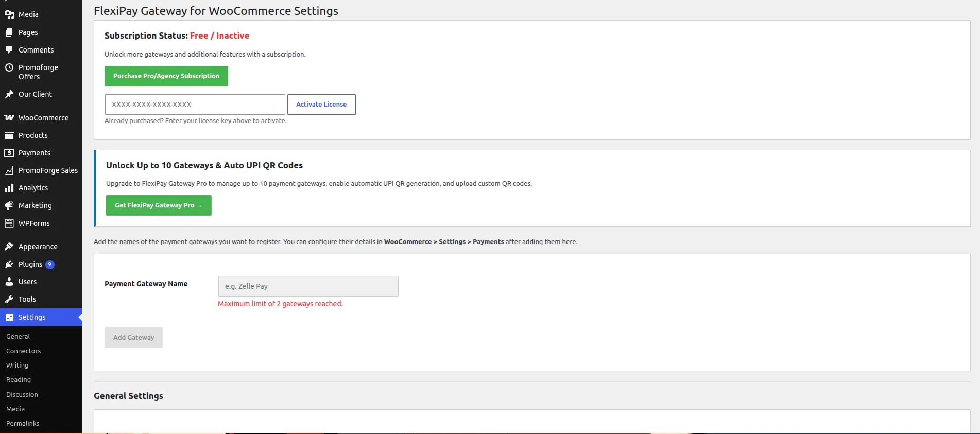Click the Appearance paintbrush icon

click(9, 247)
